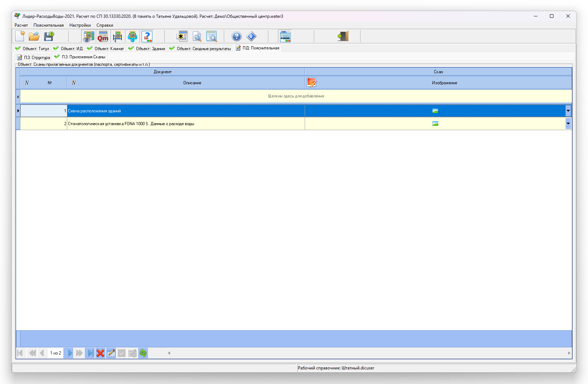Maximize the application window
The width and height of the screenshot is (588, 384).
[552, 16]
